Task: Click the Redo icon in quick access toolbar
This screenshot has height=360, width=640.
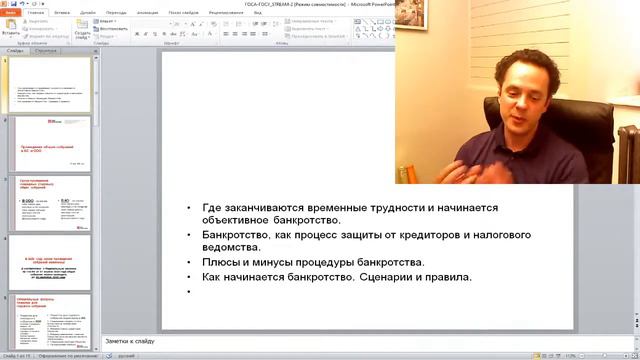Action: 34,4
